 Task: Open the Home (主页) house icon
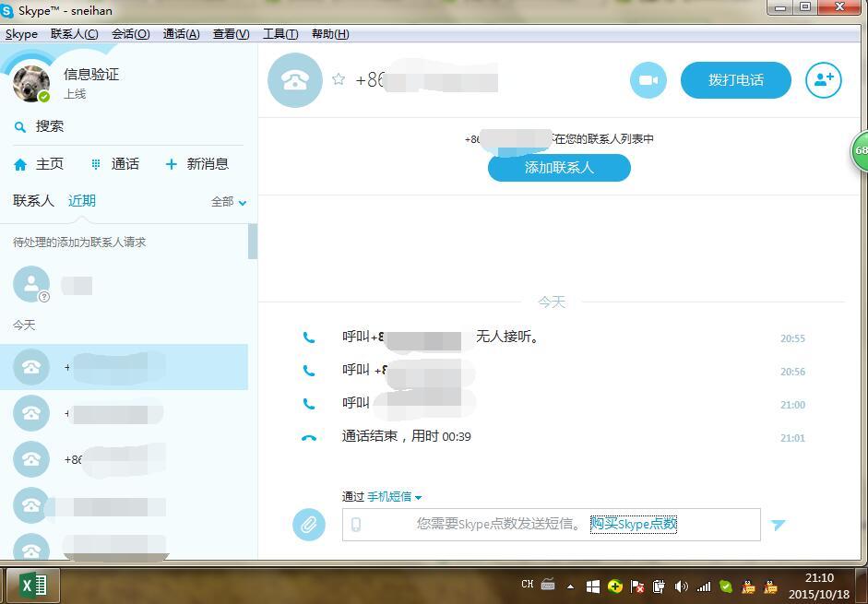point(20,164)
